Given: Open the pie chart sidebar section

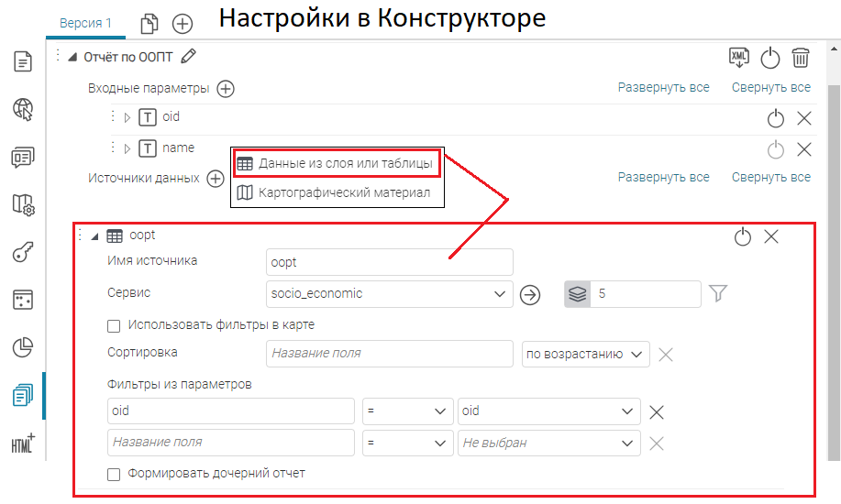Looking at the screenshot, I should click(x=23, y=348).
